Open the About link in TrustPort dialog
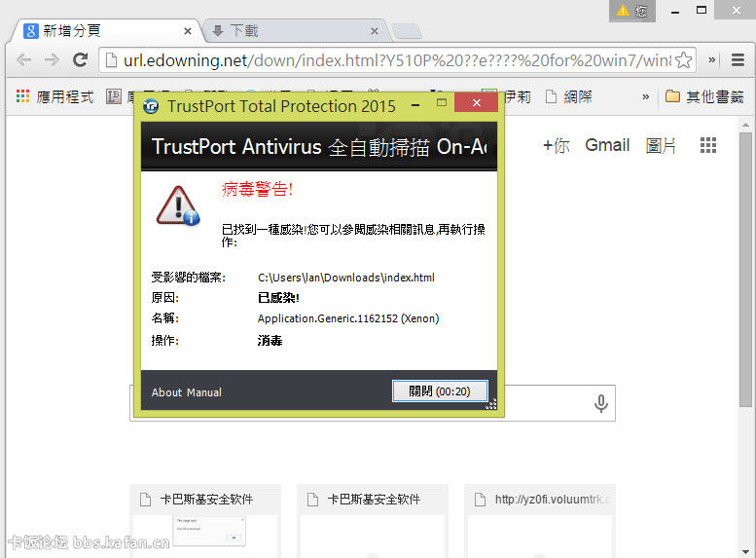Screen dimensions: 756x558 (166, 392)
